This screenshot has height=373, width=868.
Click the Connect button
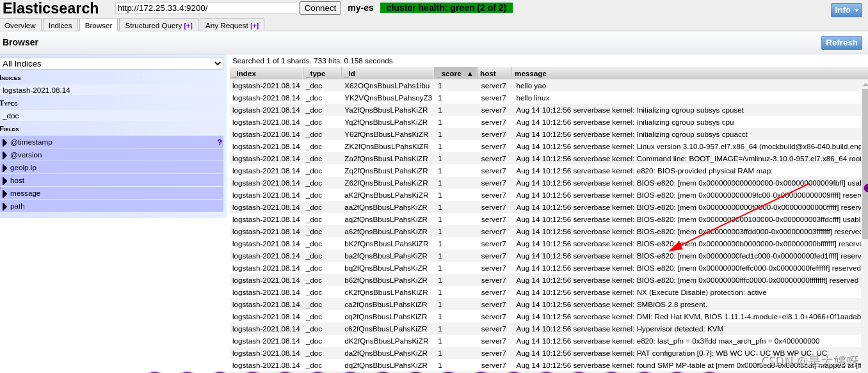[320, 8]
